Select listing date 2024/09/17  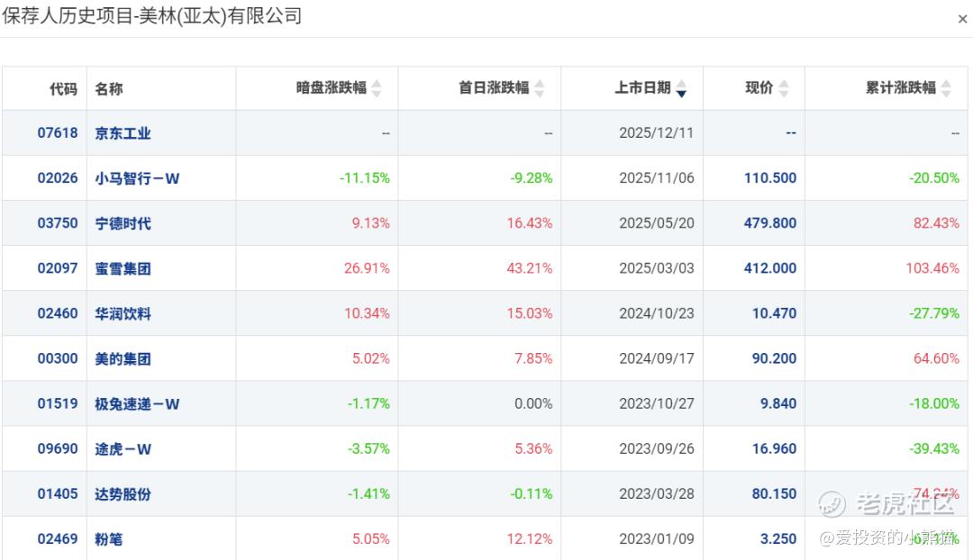[657, 358]
